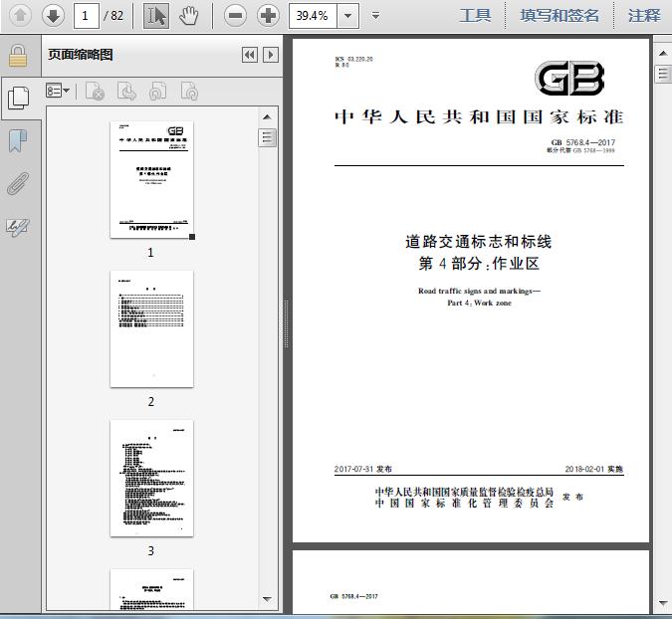The height and width of the screenshot is (619, 672).
Task: Click the date 2018-02-01 实施
Action: [594, 469]
